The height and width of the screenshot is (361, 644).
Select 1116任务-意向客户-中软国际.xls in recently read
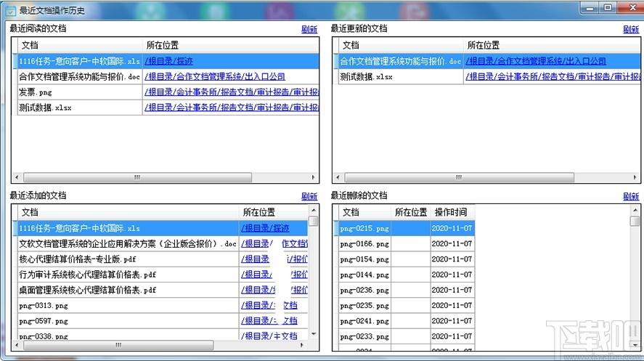click(x=80, y=61)
